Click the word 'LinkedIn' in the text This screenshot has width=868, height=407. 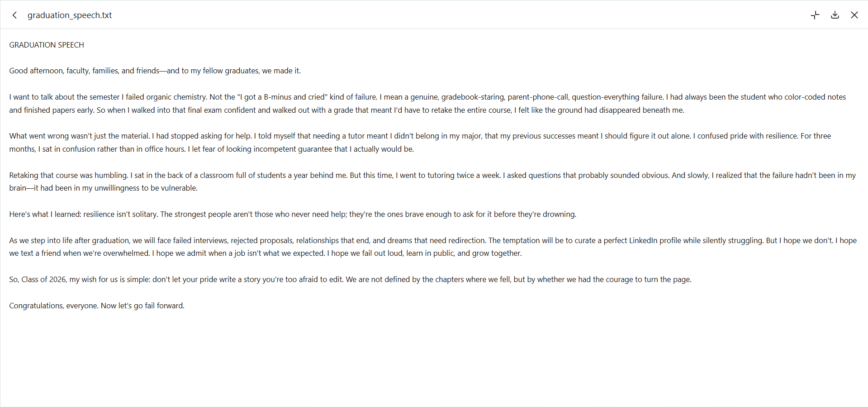(x=643, y=240)
